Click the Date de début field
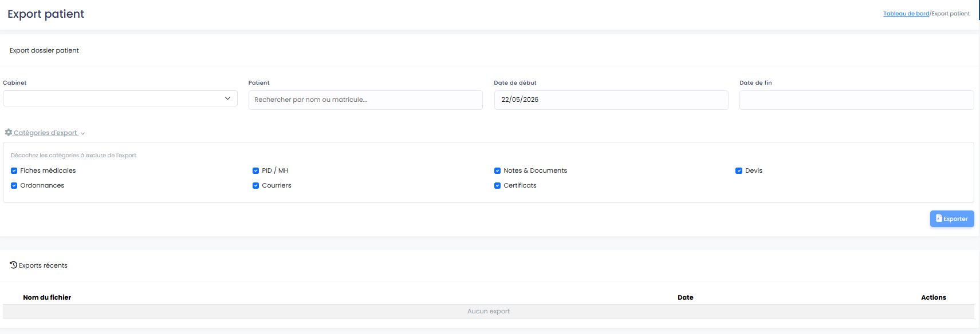This screenshot has width=980, height=334. pos(611,100)
